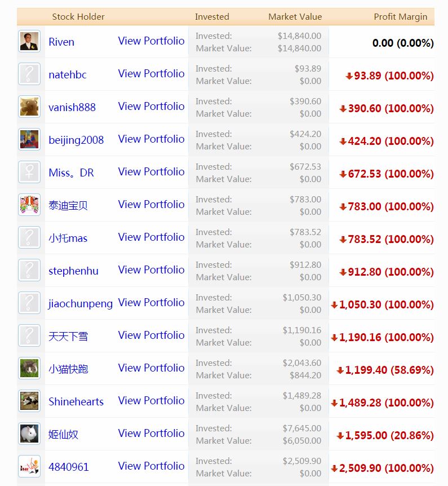Image resolution: width=448 pixels, height=486 pixels.
Task: Open the jiaochunpeng username link
Action: click(x=81, y=304)
